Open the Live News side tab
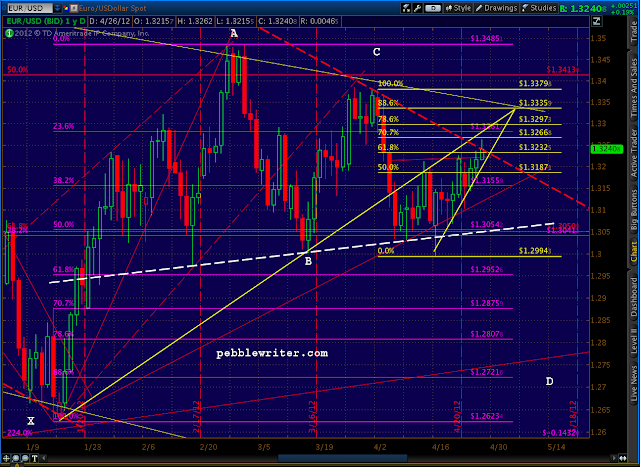 point(634,383)
